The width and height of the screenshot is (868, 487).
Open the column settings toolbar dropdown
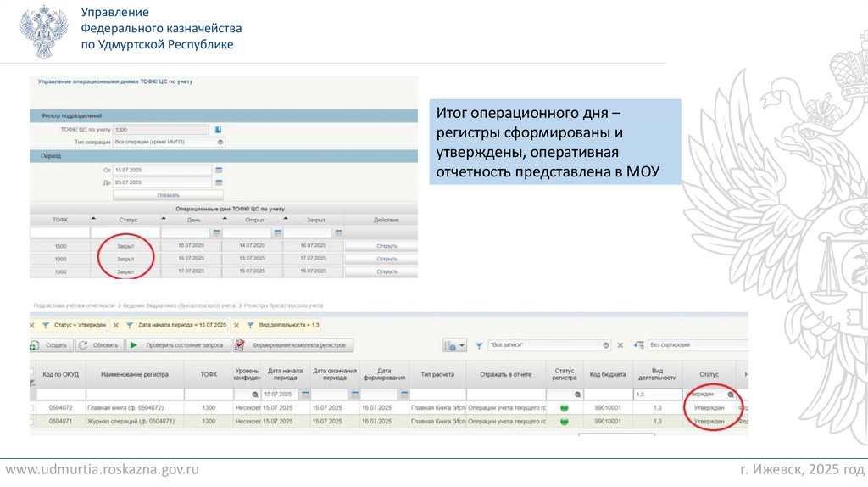454,345
